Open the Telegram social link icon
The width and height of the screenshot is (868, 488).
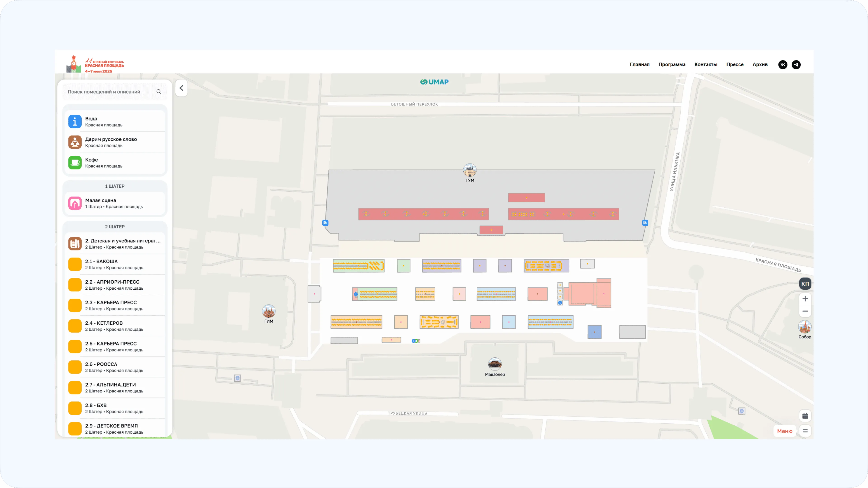point(796,65)
